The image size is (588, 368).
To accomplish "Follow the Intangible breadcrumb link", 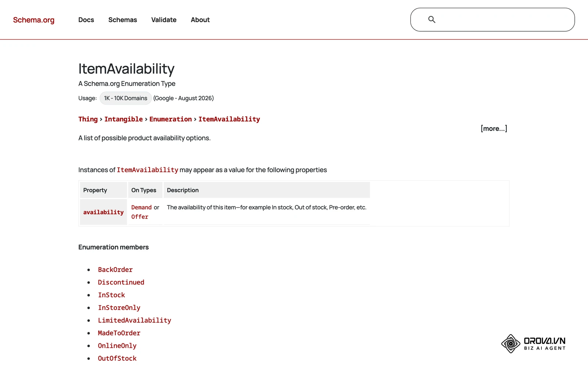I will (x=123, y=119).
